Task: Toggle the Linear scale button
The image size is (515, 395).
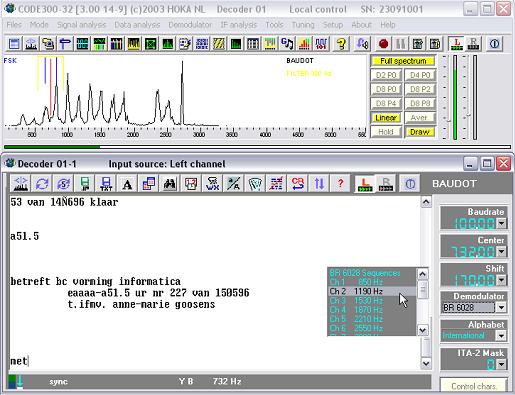Action: click(x=386, y=118)
